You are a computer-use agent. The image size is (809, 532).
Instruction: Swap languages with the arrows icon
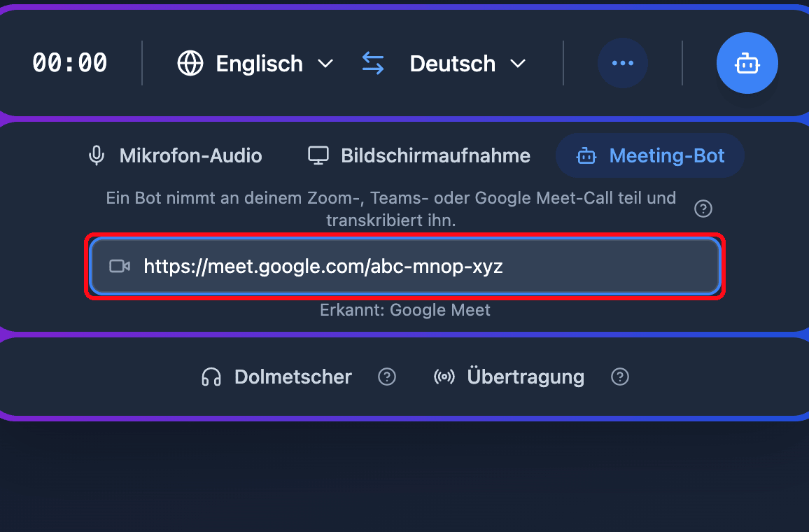coord(372,64)
